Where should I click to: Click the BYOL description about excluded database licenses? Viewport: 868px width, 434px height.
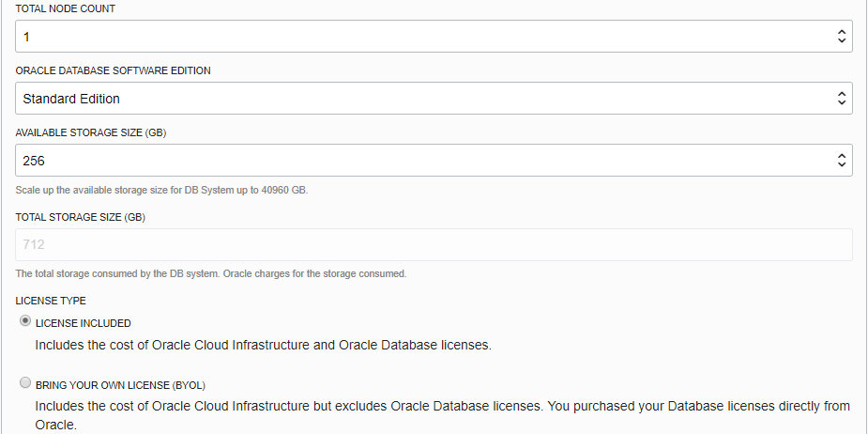click(x=442, y=407)
